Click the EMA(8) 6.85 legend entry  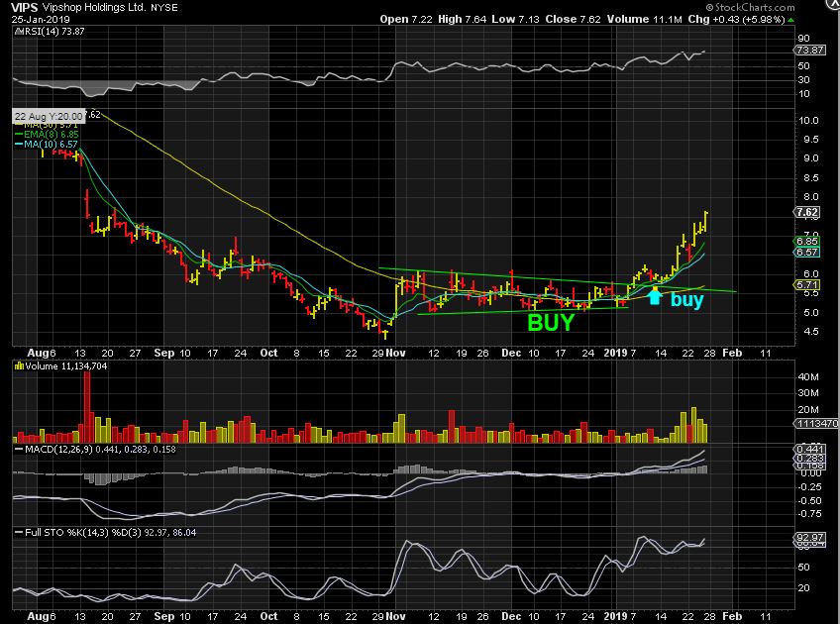click(48, 135)
